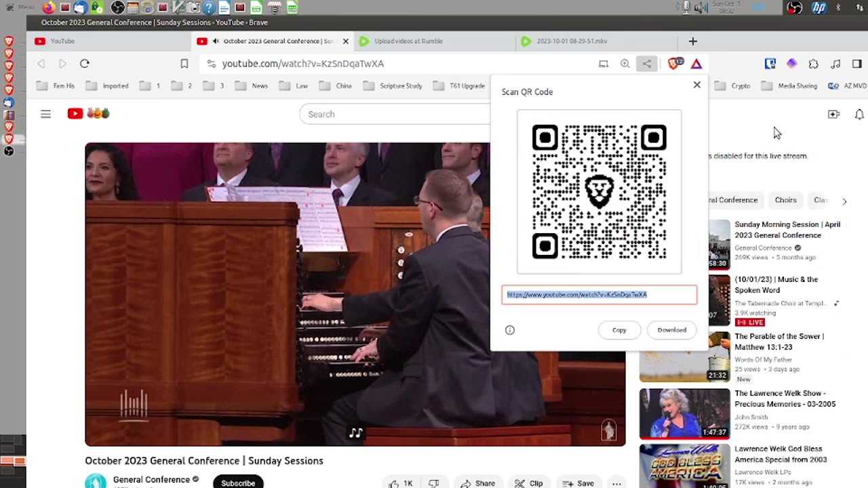Screen dimensions: 868x488
Task: Close the October 2023 General Conference tab
Action: [x=345, y=41]
